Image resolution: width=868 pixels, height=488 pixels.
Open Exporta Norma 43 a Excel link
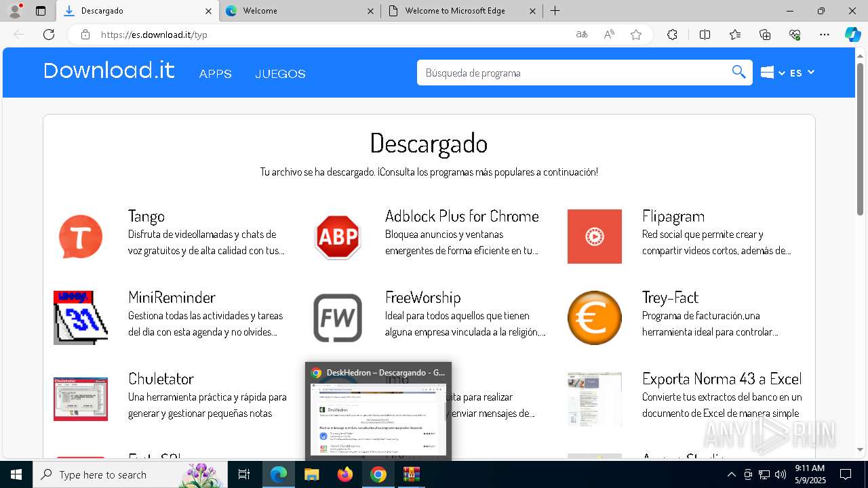pyautogui.click(x=722, y=379)
